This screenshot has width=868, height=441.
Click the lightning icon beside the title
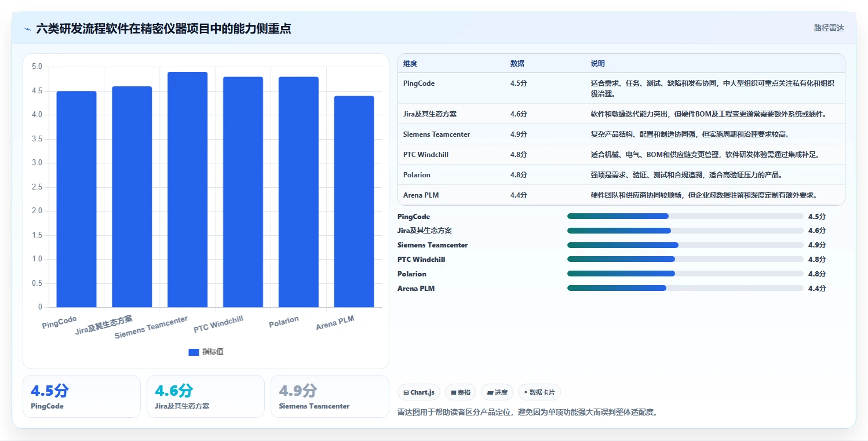28,29
